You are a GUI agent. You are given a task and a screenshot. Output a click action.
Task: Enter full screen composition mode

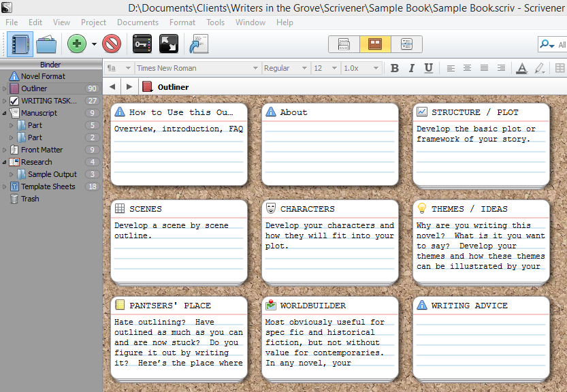[x=168, y=45]
